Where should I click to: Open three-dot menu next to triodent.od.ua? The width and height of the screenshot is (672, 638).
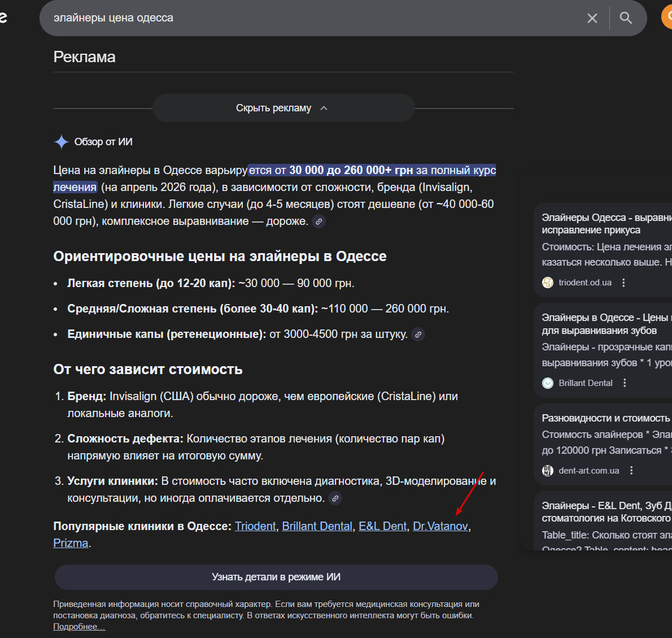tap(623, 283)
